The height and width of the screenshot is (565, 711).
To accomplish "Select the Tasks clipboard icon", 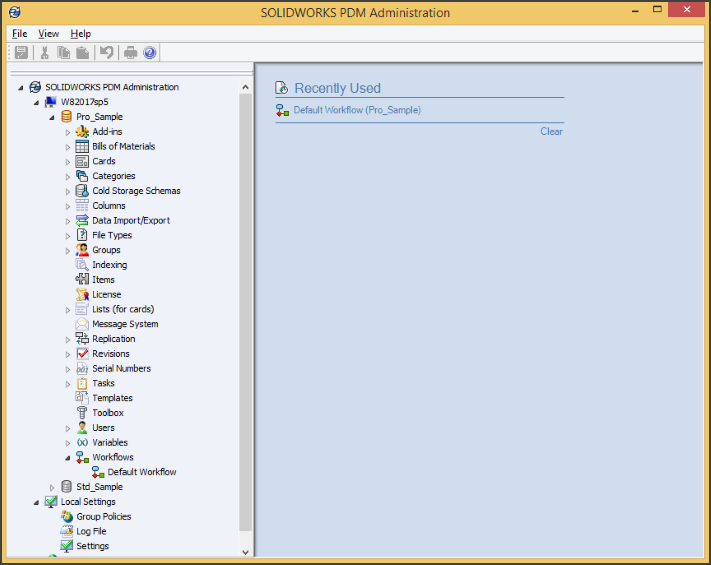I will coord(82,384).
